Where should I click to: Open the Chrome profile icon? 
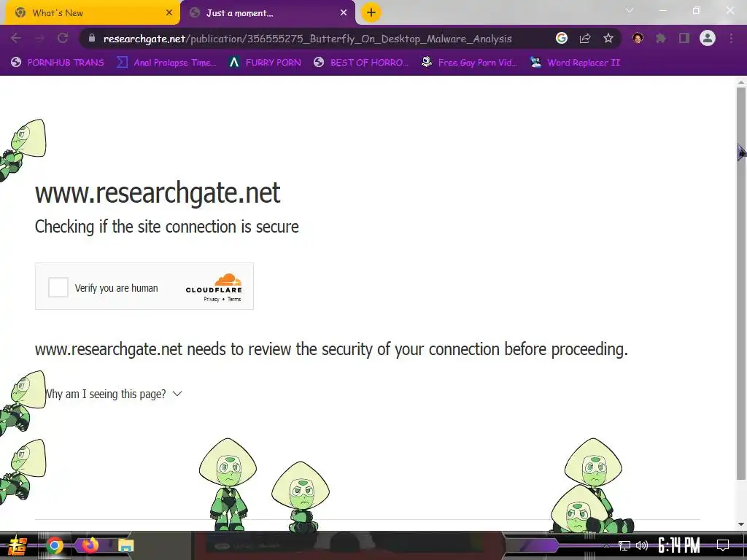coord(708,38)
